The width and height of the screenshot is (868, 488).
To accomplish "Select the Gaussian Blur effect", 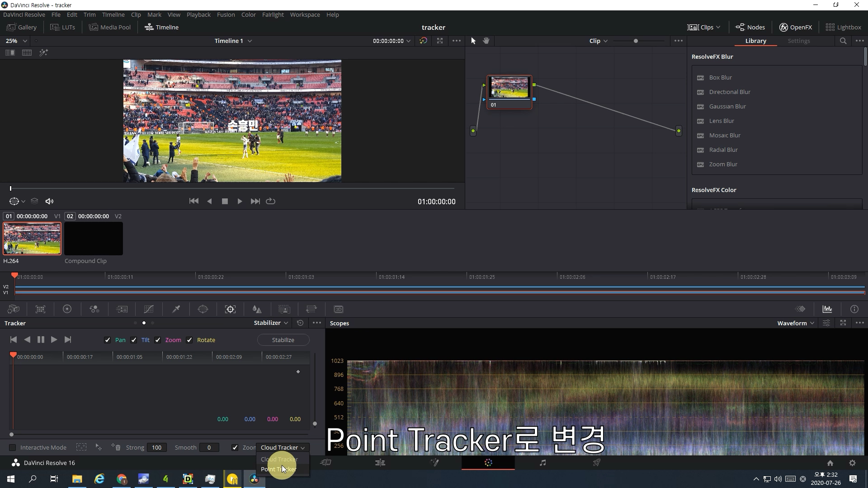I will pyautogui.click(x=727, y=106).
